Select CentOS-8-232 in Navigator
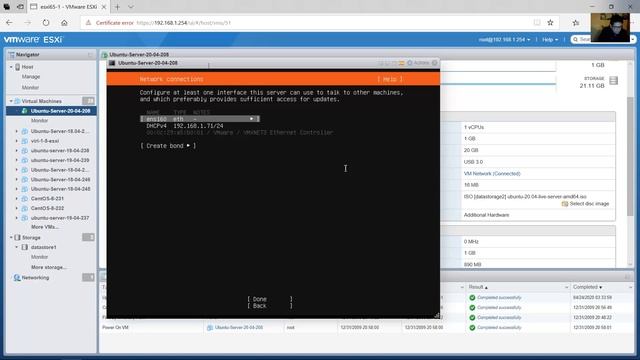The height and width of the screenshot is (360, 640). pyautogui.click(x=47, y=208)
